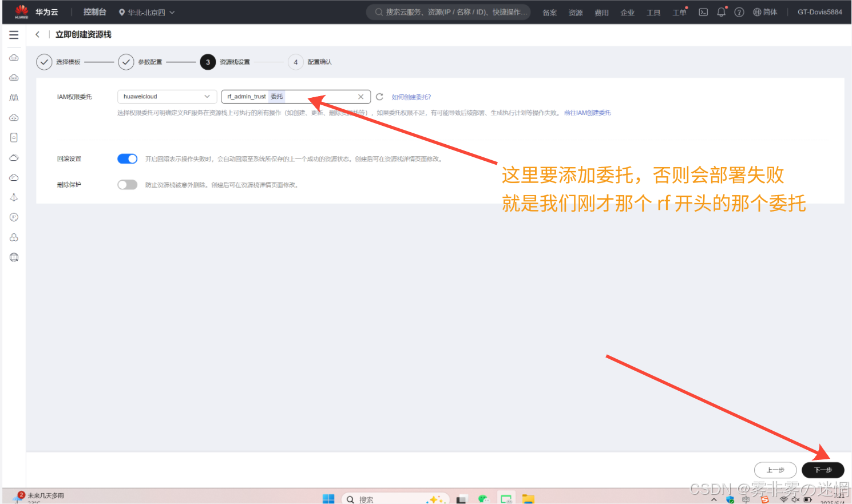Image resolution: width=852 pixels, height=504 pixels.
Task: Click the second cloud sidebar icon below hamburger
Action: 14,78
